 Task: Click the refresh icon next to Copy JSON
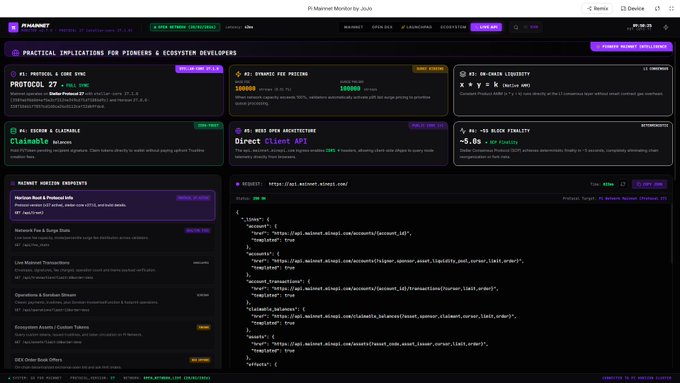pyautogui.click(x=623, y=184)
